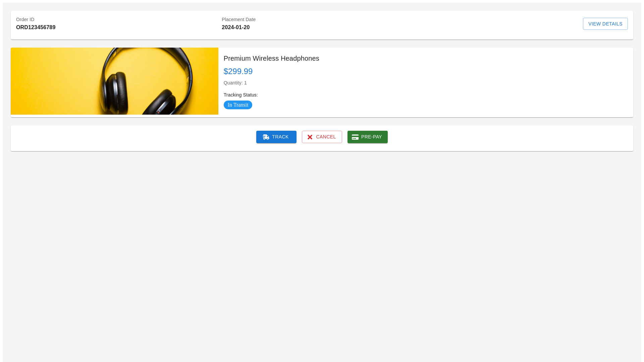Click the truck icon on the Track button
Image resolution: width=644 pixels, height=362 pixels.
point(266,137)
